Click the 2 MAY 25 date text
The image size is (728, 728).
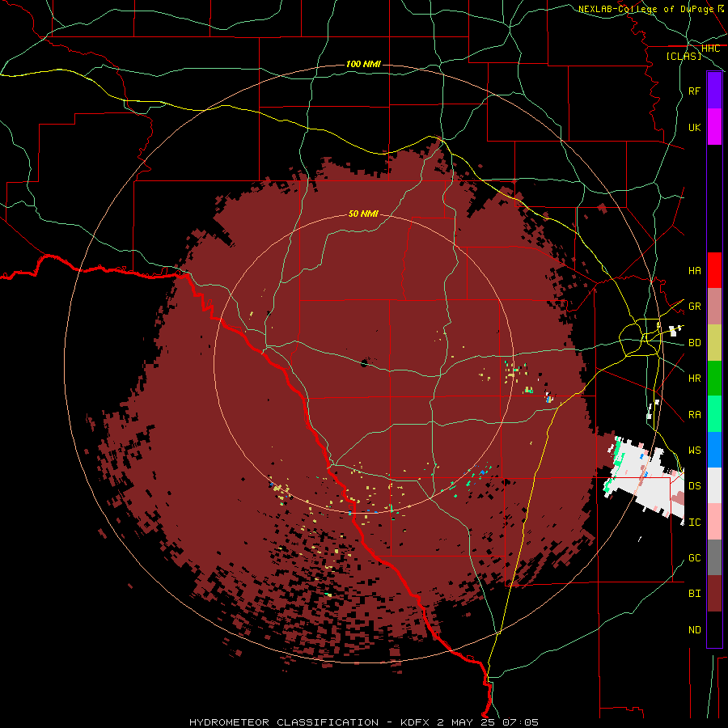pyautogui.click(x=468, y=722)
